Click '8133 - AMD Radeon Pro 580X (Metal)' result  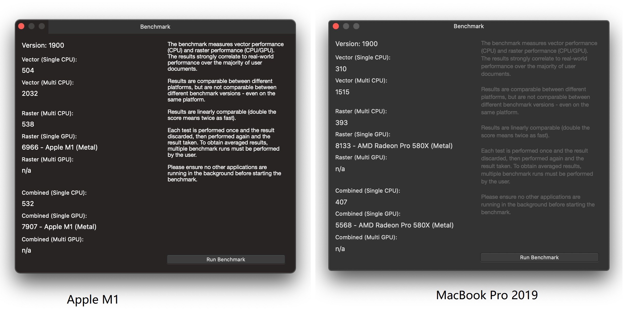point(394,146)
